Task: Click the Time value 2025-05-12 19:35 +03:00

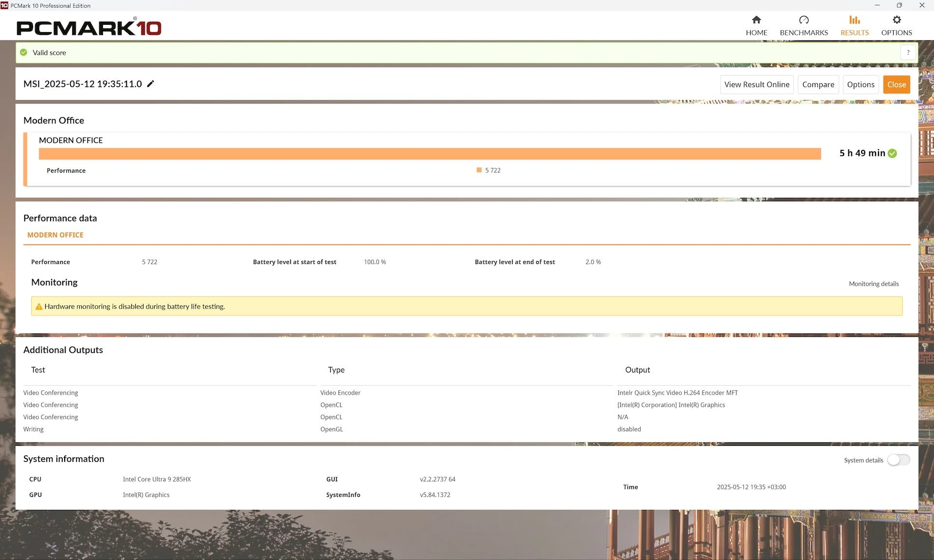Action: [x=752, y=487]
